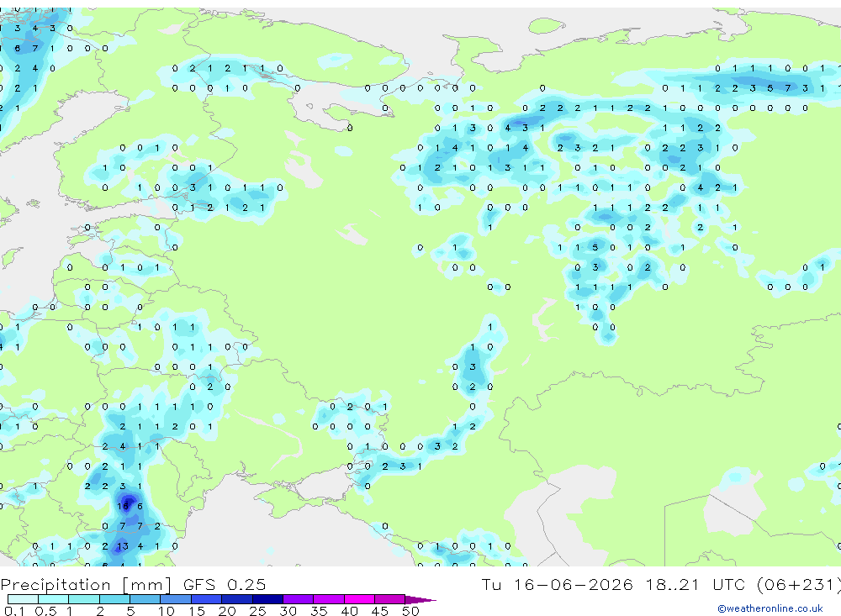Click the '(06+231)' forecast offset text
Viewport: 841px width, 616px height.
point(800,584)
